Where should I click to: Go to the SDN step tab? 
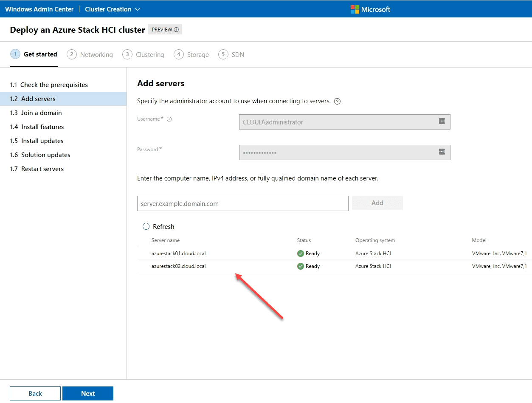[231, 55]
